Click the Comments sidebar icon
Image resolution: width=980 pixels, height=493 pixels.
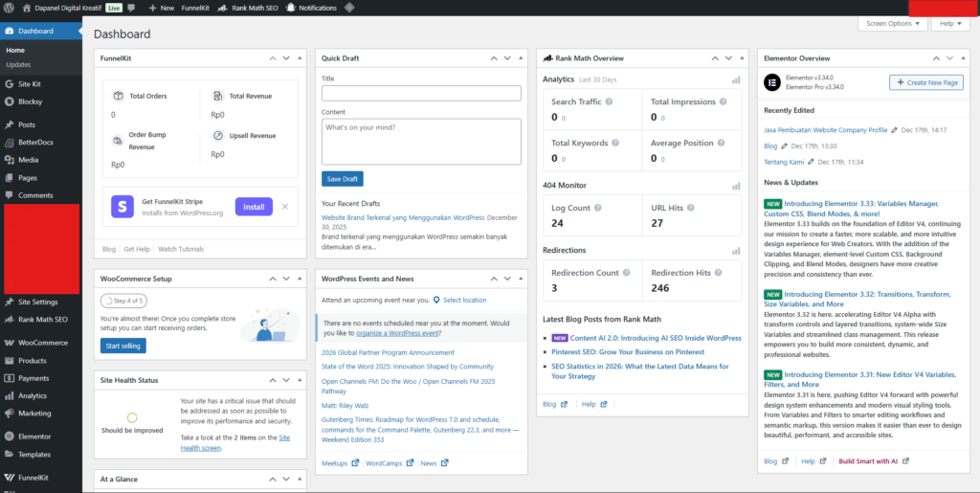point(9,195)
